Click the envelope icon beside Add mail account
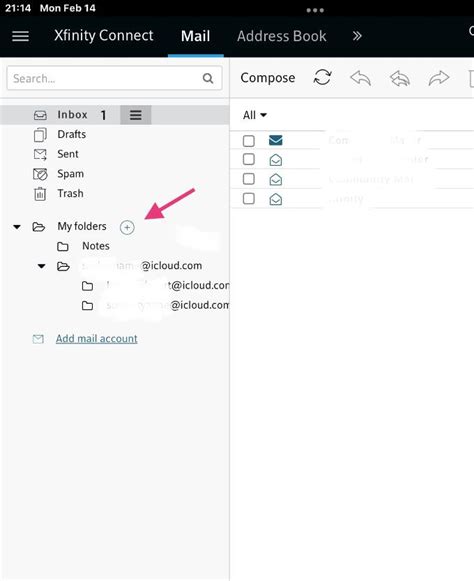 [x=38, y=339]
